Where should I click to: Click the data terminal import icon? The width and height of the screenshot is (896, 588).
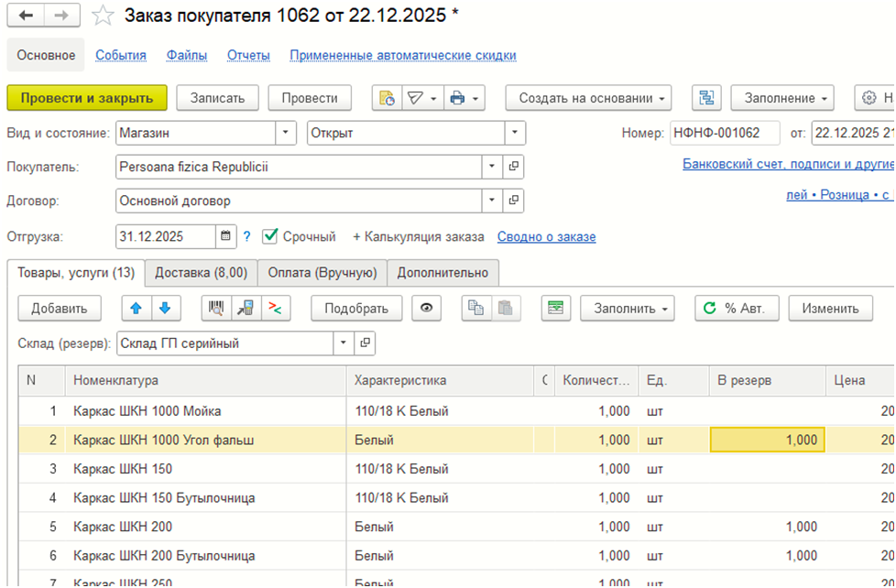(x=246, y=309)
